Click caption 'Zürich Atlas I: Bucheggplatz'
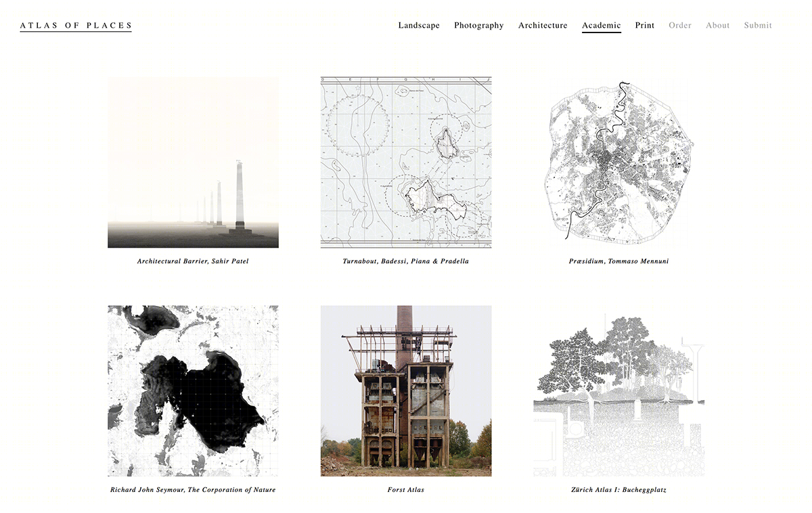The width and height of the screenshot is (812, 513). click(619, 490)
